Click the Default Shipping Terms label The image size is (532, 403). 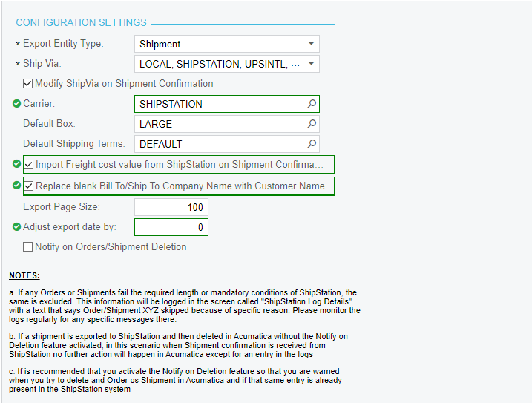click(x=74, y=144)
